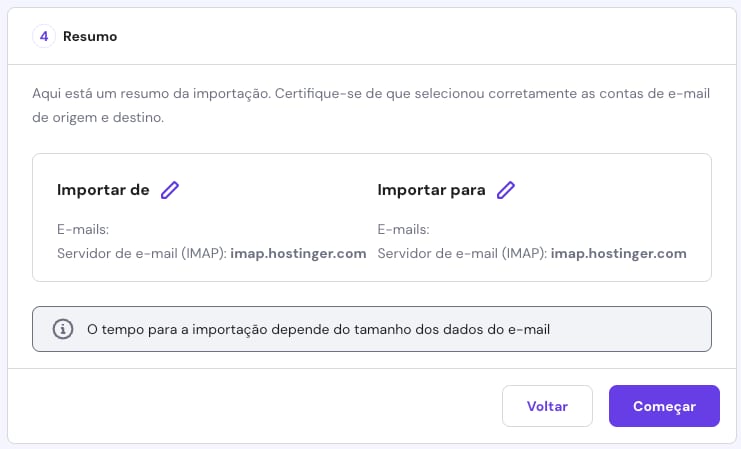741x449 pixels.
Task: Go back with the Voltar button
Action: tap(547, 406)
